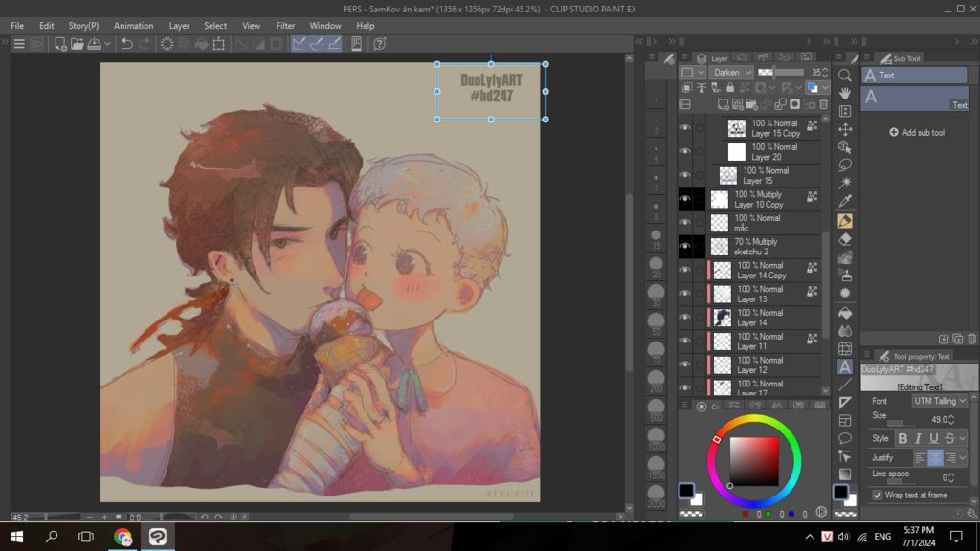
Task: Toggle Wrap text at frame checkbox
Action: pyautogui.click(x=878, y=495)
